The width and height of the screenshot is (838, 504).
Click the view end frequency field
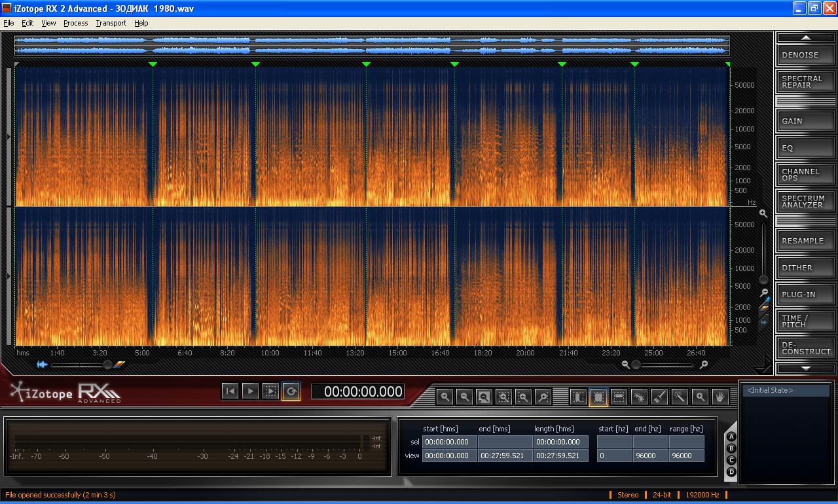pyautogui.click(x=650, y=456)
